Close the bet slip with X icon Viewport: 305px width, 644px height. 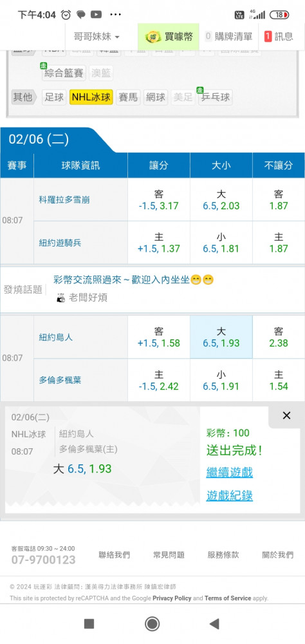point(286,415)
